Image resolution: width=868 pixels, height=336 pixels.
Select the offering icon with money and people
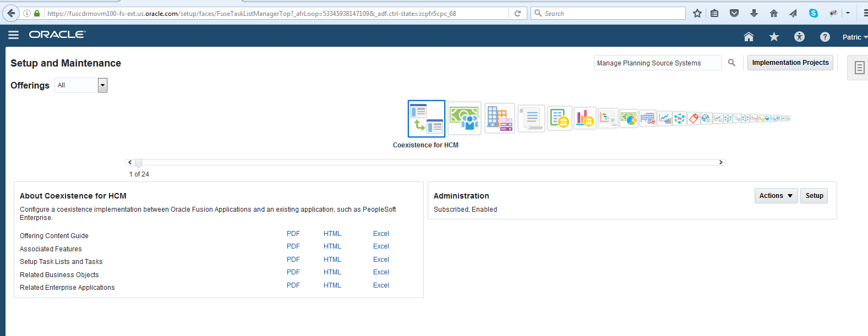coord(465,118)
